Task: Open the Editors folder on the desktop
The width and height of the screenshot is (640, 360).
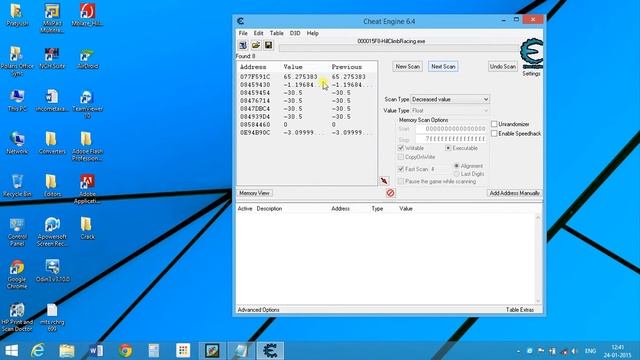Action: 52,186
